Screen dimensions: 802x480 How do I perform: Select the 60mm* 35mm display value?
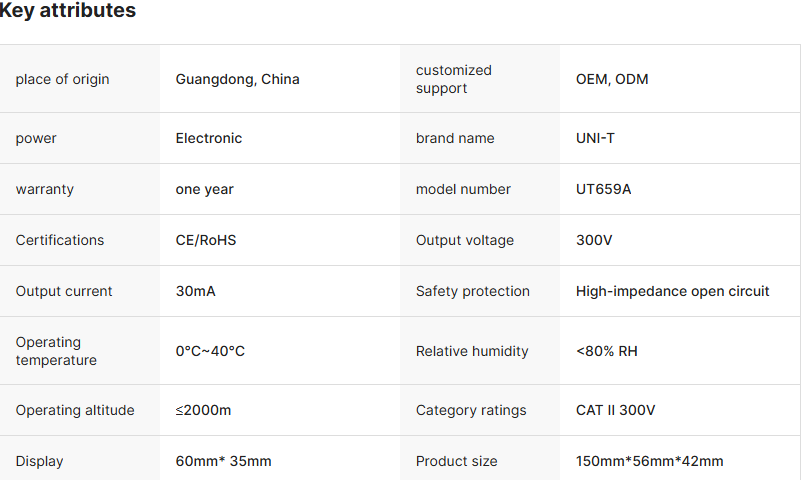coord(223,461)
